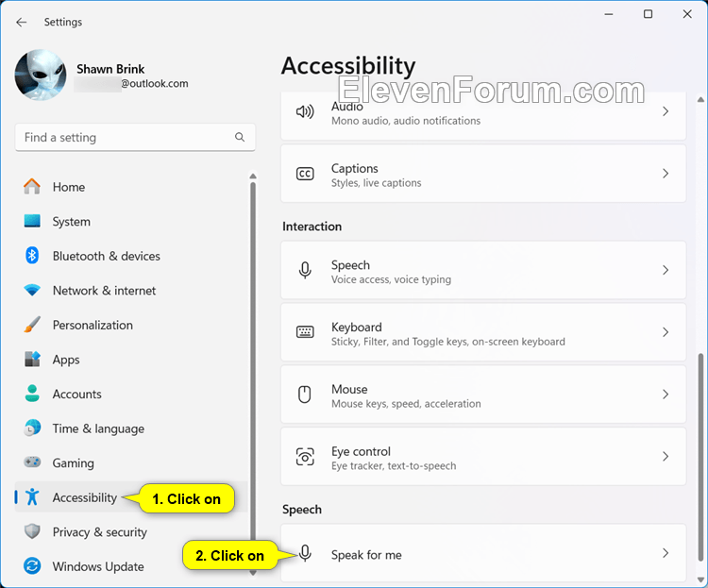Click the main pane scroll up arrow
This screenshot has height=588, width=708.
(700, 99)
